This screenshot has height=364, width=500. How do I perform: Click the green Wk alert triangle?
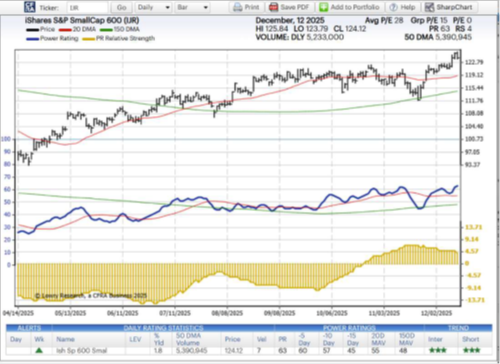point(39,350)
